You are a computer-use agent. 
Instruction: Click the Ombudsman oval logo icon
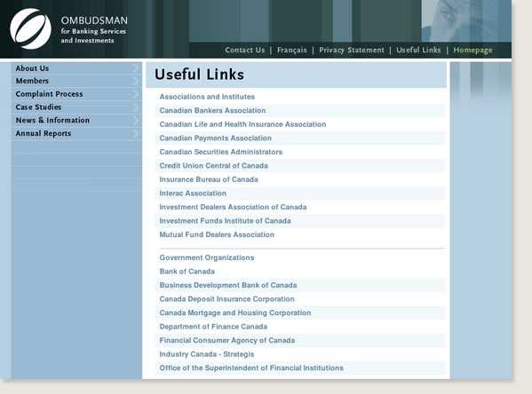30,28
